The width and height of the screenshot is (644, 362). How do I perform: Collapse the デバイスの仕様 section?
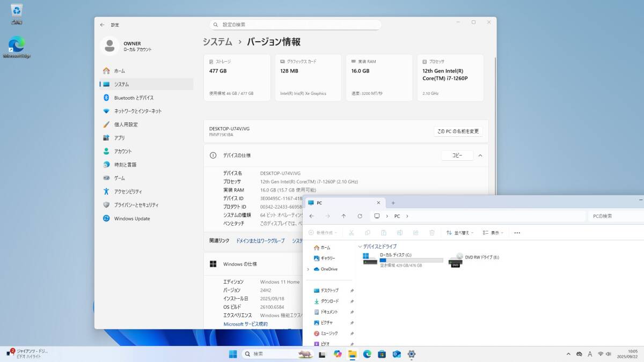pyautogui.click(x=480, y=155)
